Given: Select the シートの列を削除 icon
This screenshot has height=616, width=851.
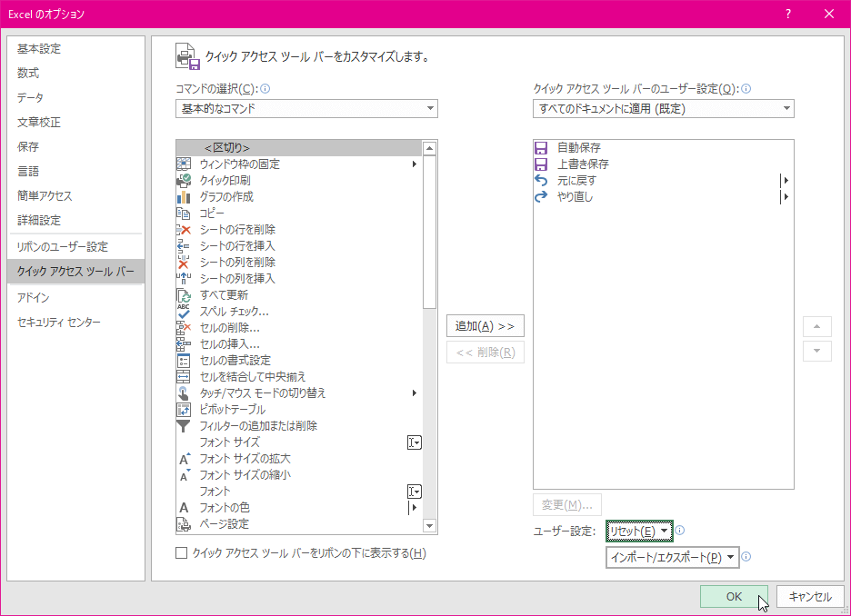Looking at the screenshot, I should (184, 262).
